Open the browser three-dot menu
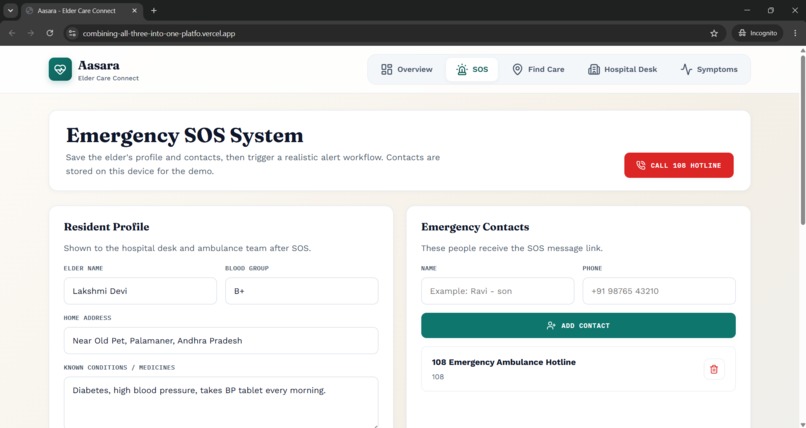The width and height of the screenshot is (806, 428). point(795,33)
